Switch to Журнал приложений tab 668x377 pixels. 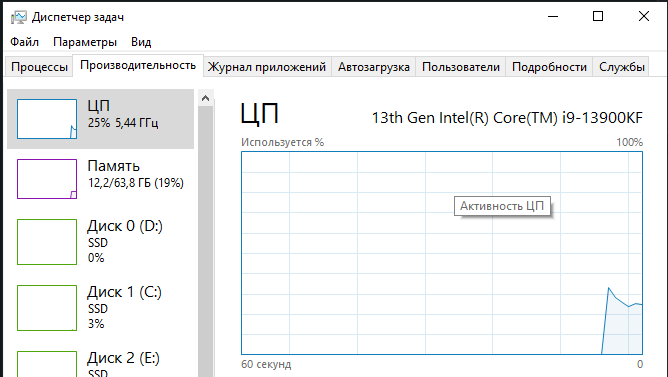click(x=267, y=67)
